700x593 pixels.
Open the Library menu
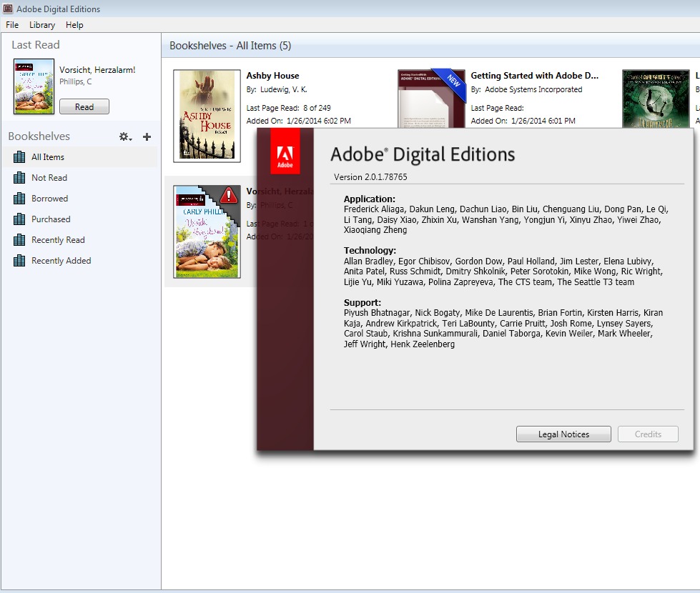click(x=42, y=25)
